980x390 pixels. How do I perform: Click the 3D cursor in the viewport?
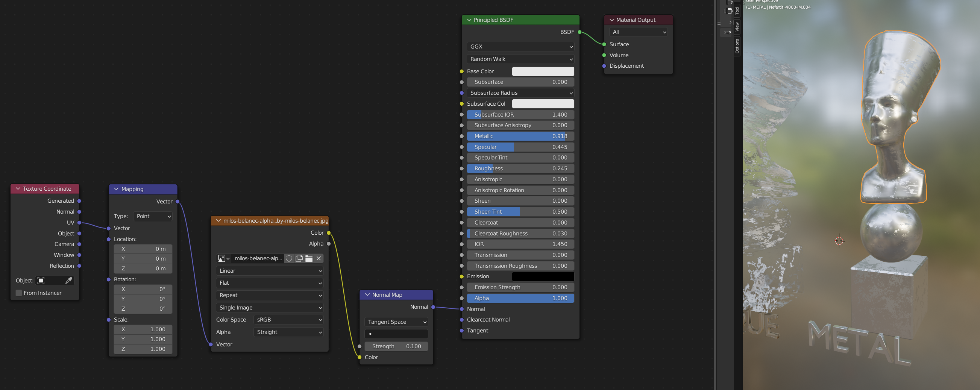click(x=839, y=241)
